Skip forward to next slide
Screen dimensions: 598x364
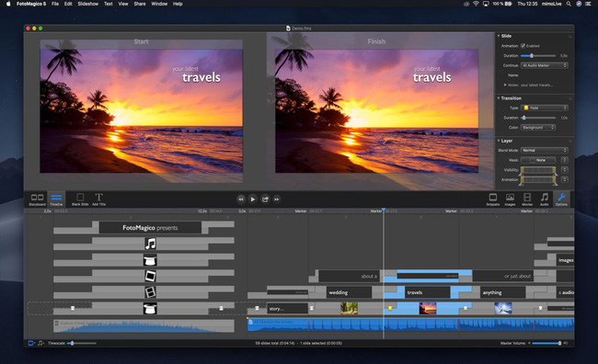(x=277, y=199)
